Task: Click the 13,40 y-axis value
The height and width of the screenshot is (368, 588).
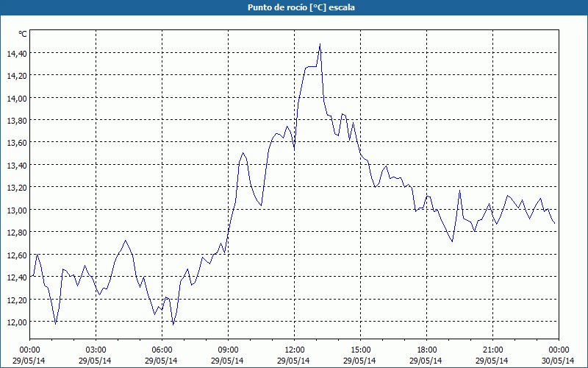Action: pyautogui.click(x=17, y=165)
